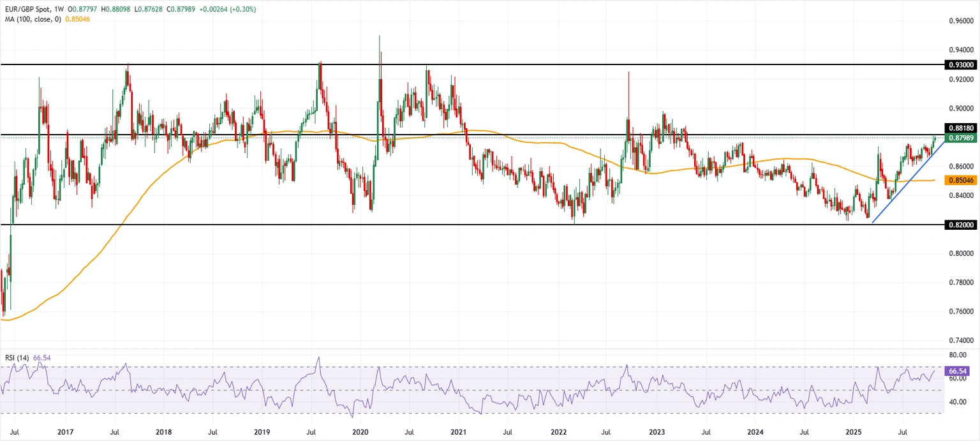This screenshot has width=980, height=441.
Task: Click the 0.96000 label on the price scale
Action: pos(961,20)
